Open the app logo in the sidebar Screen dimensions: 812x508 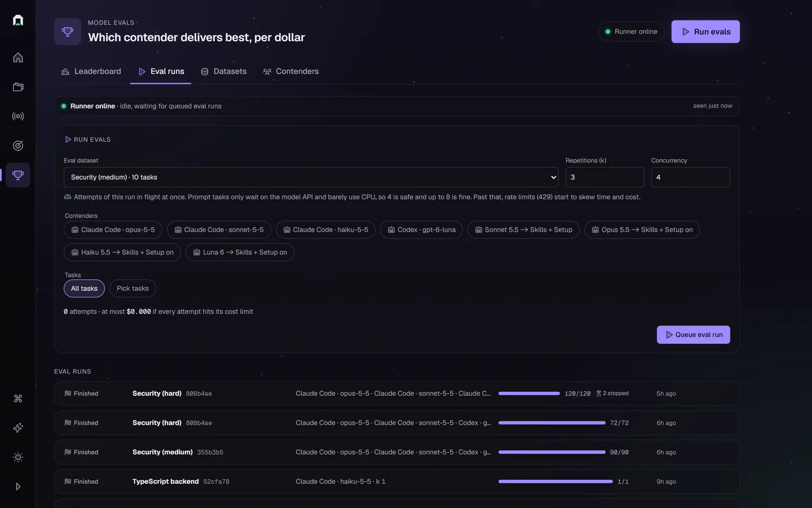tap(18, 20)
